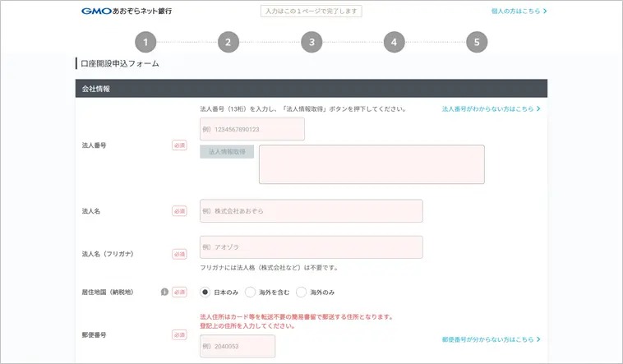
Task: Select the 日本のみ radio option
Action: (x=205, y=292)
